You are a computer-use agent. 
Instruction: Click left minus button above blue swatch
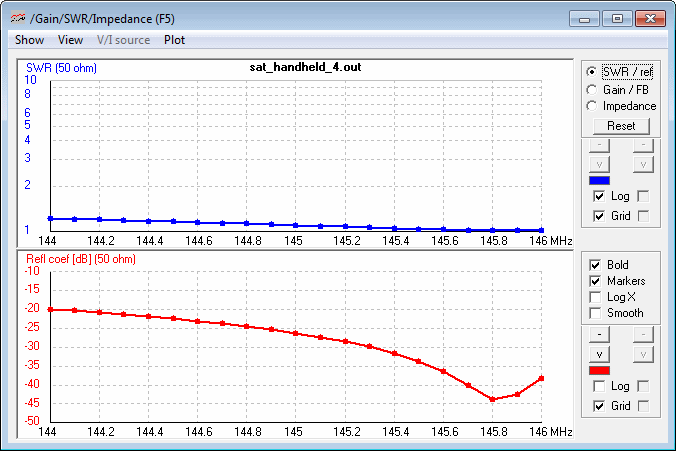(x=599, y=145)
